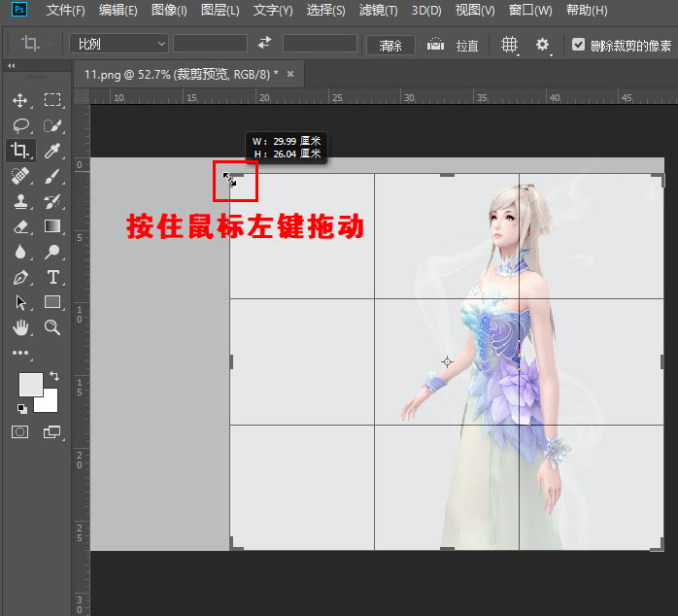
Task: Click the bottom-left crop corner handle
Action: (x=236, y=544)
